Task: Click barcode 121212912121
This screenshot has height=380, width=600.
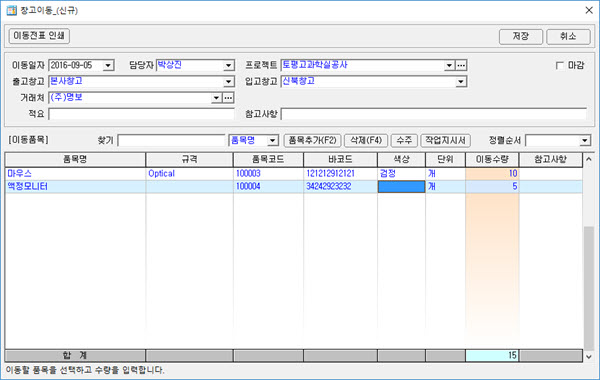Action: [x=330, y=174]
